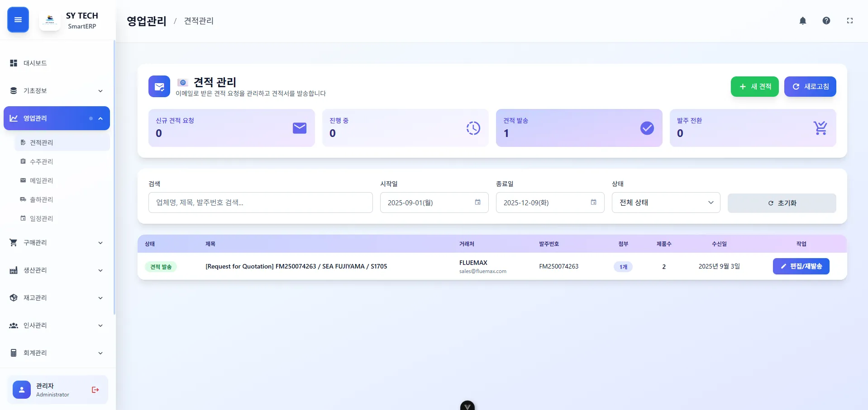
Task: Click sales@fluemax.com email text
Action: [482, 271]
